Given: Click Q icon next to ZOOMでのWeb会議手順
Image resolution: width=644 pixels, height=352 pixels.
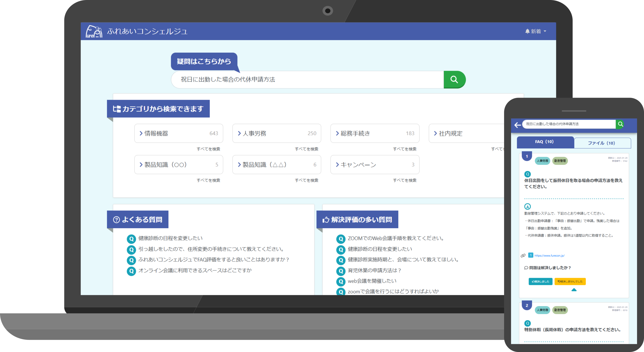Looking at the screenshot, I should 341,239.
